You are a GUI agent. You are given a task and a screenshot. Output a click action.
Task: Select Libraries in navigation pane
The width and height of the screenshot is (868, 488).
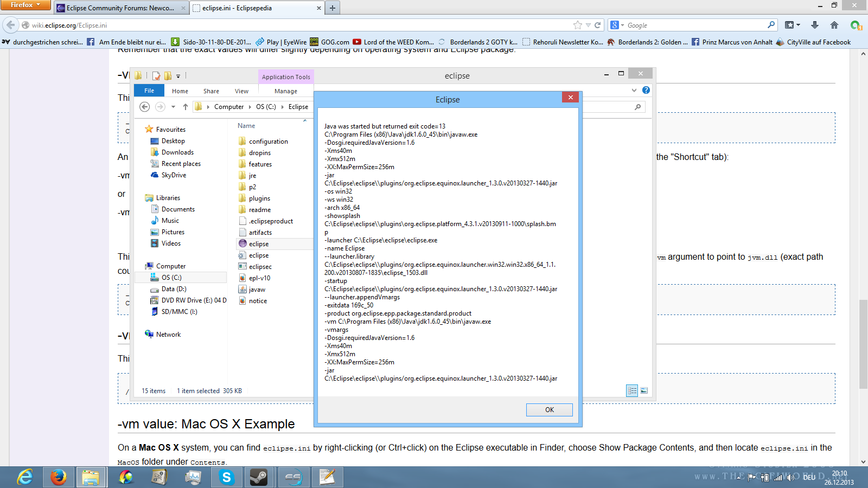(x=162, y=198)
